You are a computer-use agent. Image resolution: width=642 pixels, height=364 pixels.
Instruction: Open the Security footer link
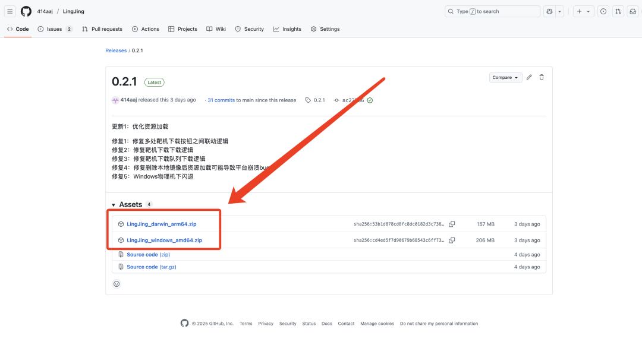(x=288, y=324)
